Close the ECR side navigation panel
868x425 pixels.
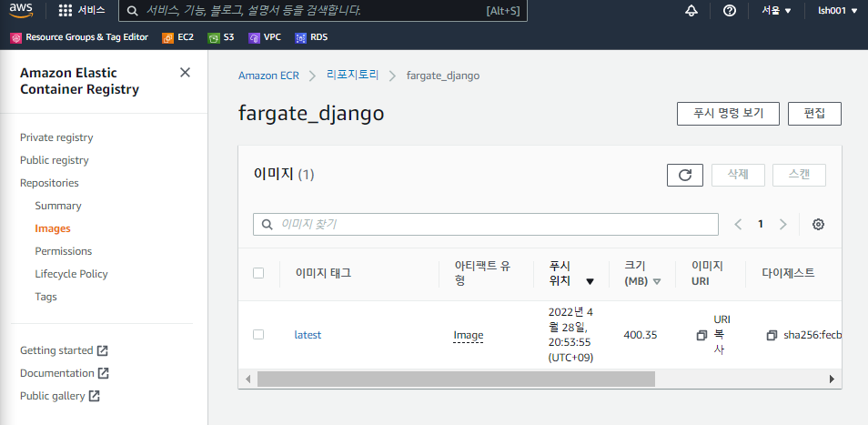(x=185, y=73)
